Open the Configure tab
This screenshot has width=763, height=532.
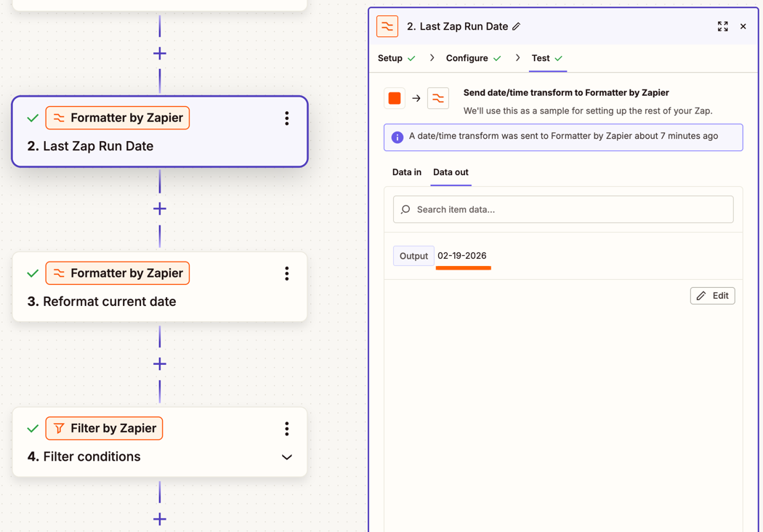pos(467,58)
